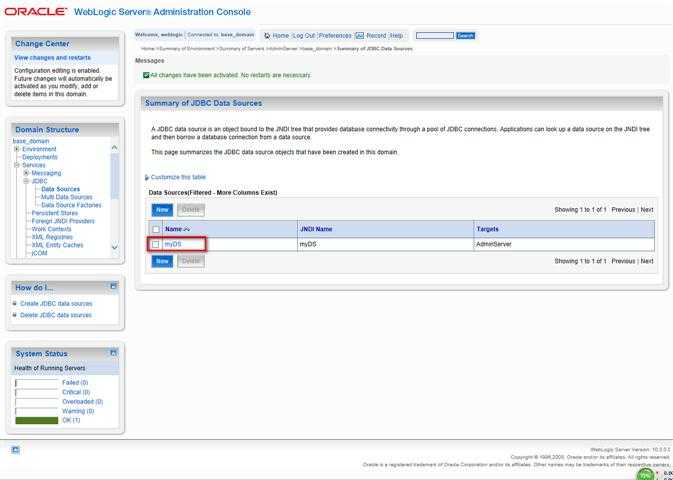Viewport: 673px width, 480px height.
Task: Click Next link below the table
Action: [x=647, y=261]
